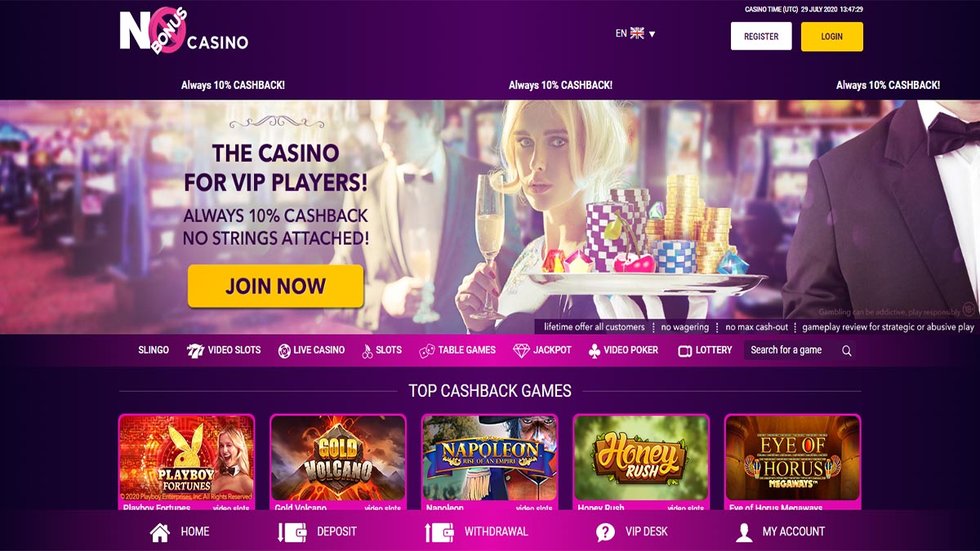Click the Home house icon

click(x=160, y=532)
